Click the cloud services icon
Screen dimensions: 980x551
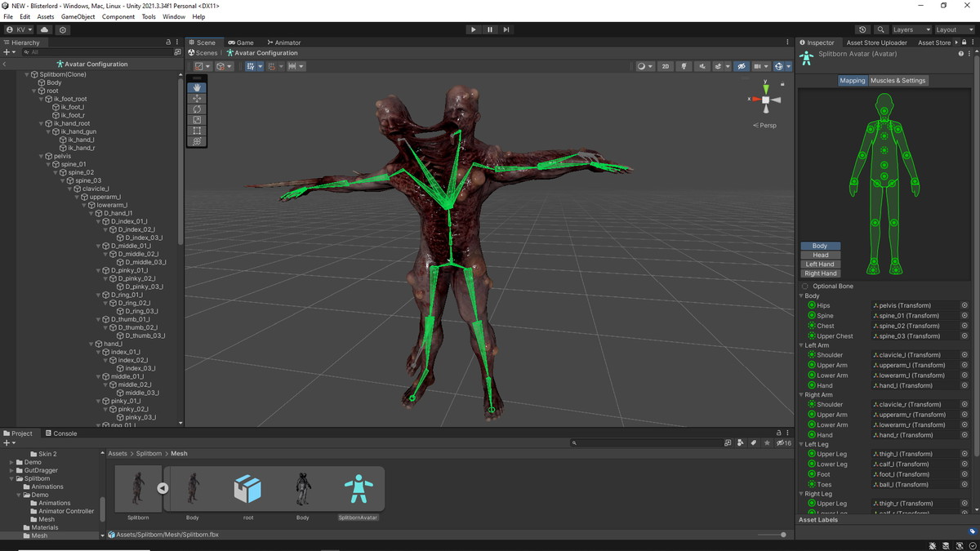click(x=45, y=29)
